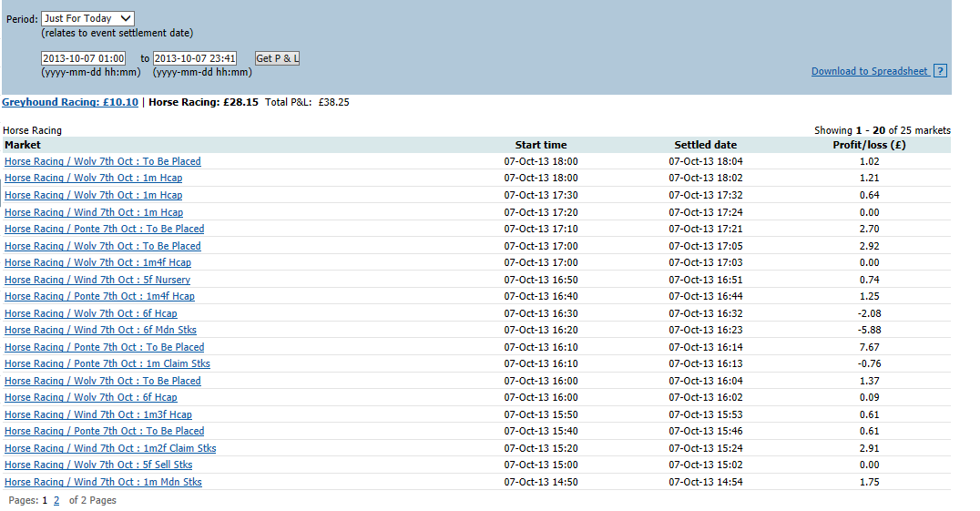Screen dimensions: 980x511
Task: Click the loss value -0.76
Action: [869, 363]
